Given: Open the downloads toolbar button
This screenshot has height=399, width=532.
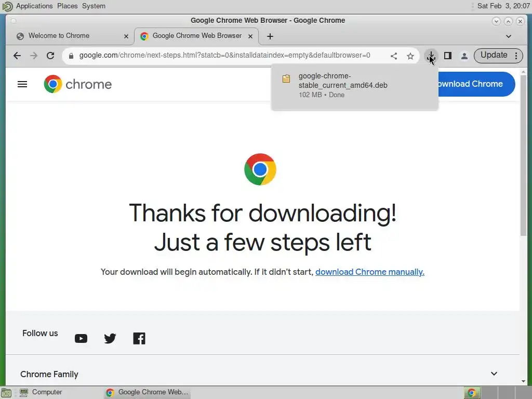Looking at the screenshot, I should click(431, 56).
